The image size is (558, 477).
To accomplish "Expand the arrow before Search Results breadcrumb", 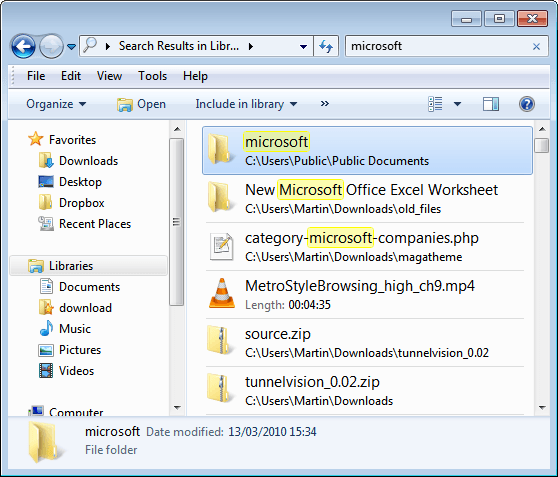I will 107,46.
